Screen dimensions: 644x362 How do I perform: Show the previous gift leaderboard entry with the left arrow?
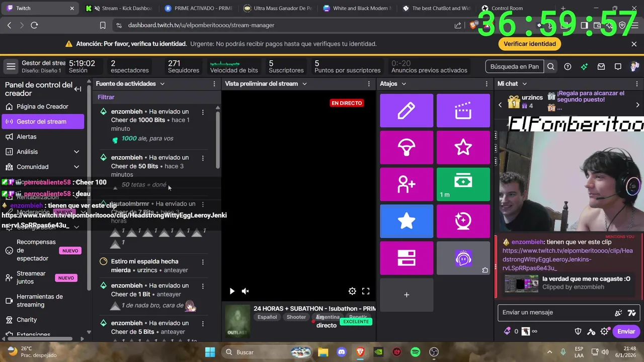(x=500, y=105)
